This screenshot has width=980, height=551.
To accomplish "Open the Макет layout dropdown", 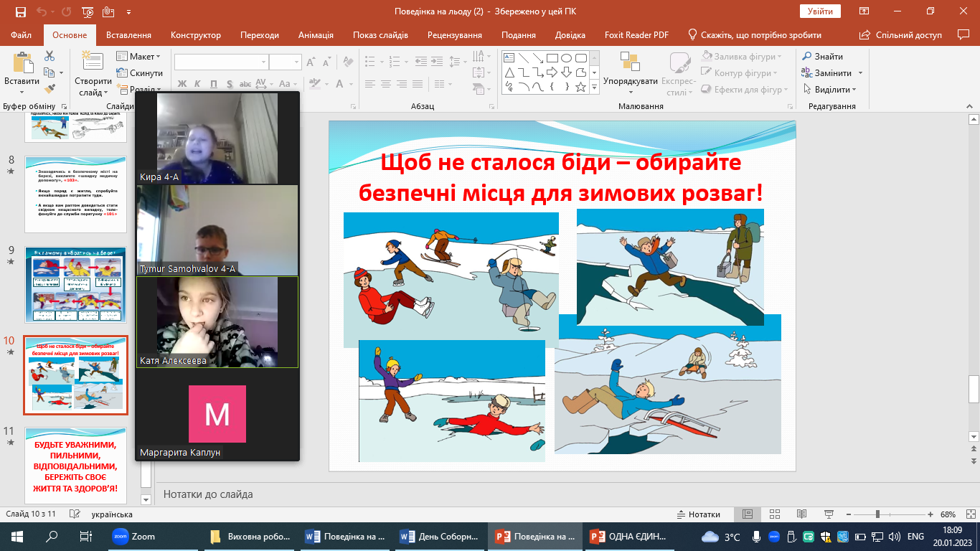I will (144, 57).
